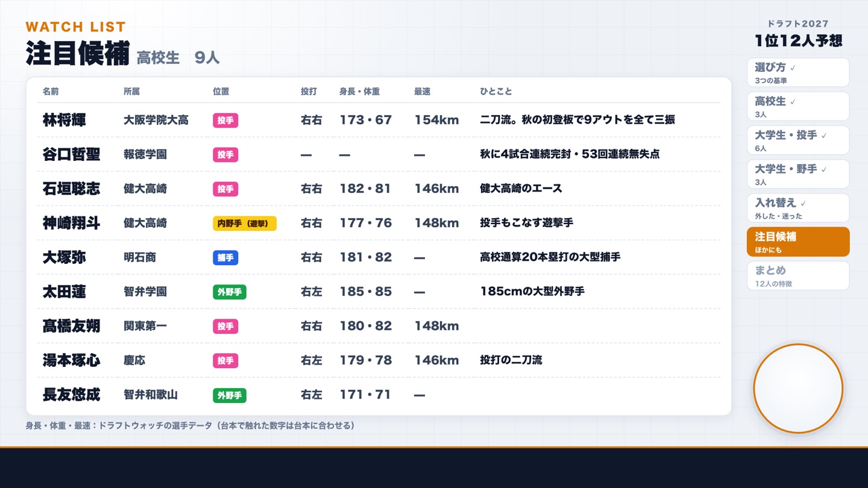This screenshot has width=868, height=488.
Task: Click the 外野手 badge in 長友悠成's row
Action: (230, 395)
